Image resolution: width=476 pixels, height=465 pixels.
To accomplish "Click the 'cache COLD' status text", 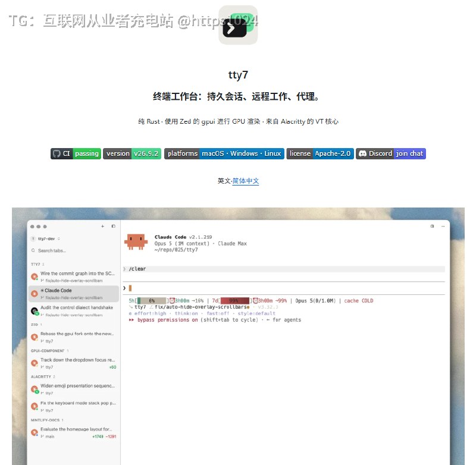I will tap(359, 301).
